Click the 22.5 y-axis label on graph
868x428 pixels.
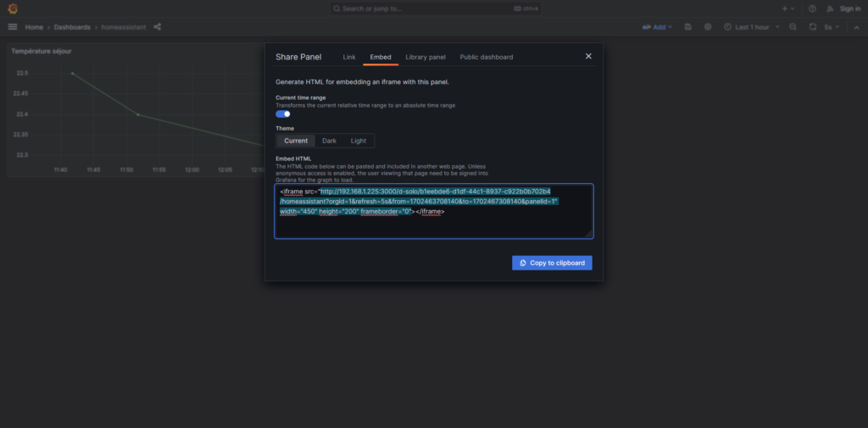click(x=22, y=73)
